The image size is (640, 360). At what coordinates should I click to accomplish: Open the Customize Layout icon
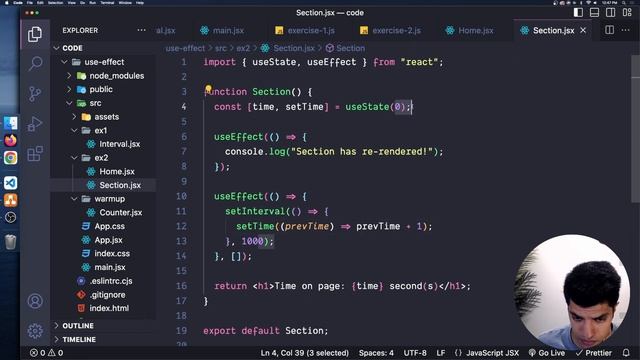(x=627, y=13)
